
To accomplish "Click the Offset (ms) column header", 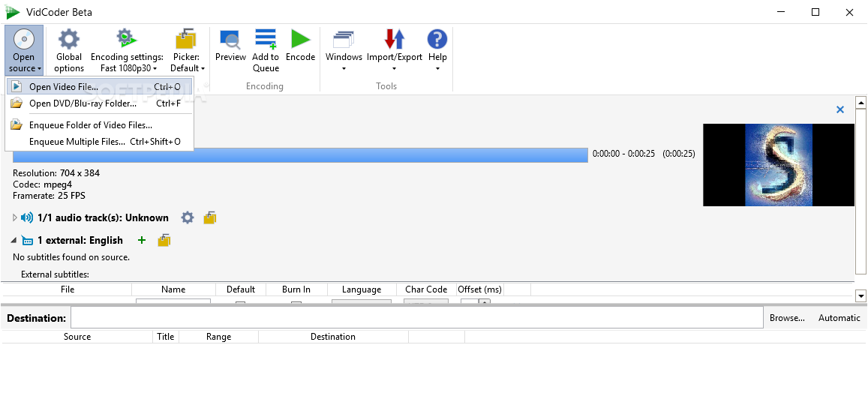I will tap(479, 289).
